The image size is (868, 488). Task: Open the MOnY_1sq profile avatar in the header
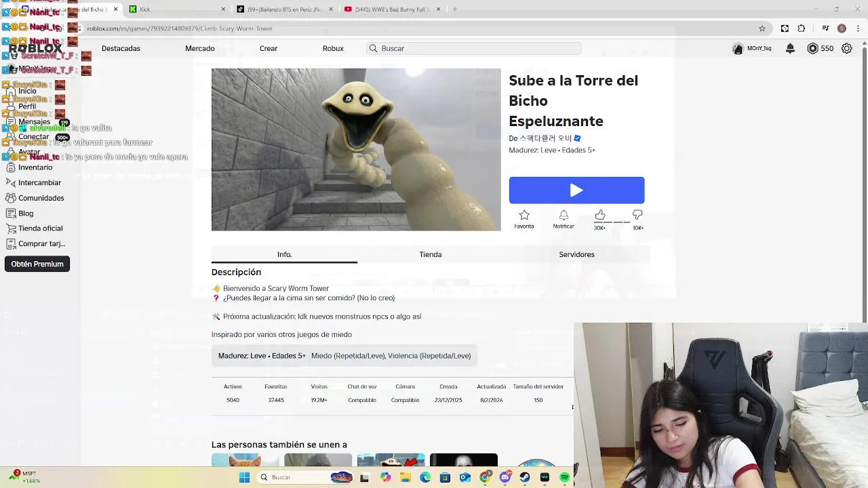click(x=738, y=48)
